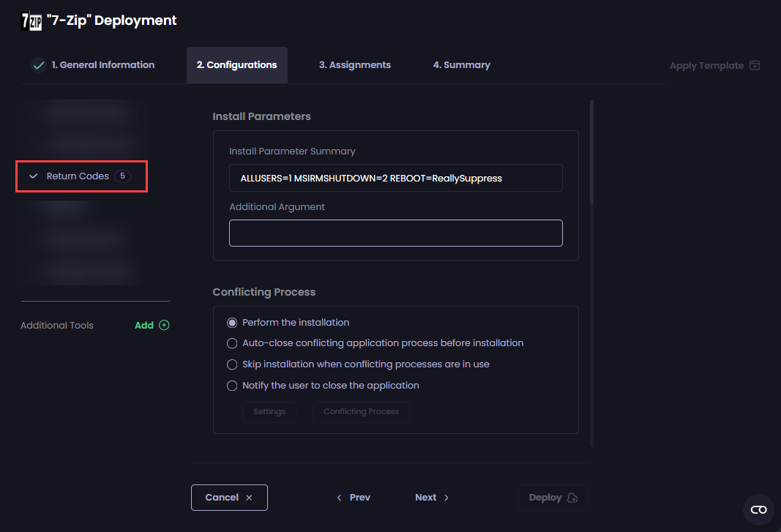The height and width of the screenshot is (532, 781).
Task: Click the Apply Template icon
Action: [x=754, y=65]
